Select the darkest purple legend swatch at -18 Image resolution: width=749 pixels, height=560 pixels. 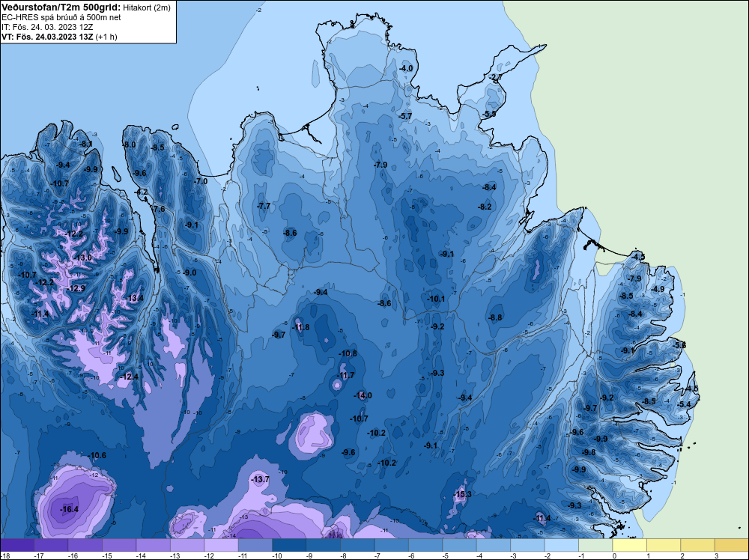(17, 545)
